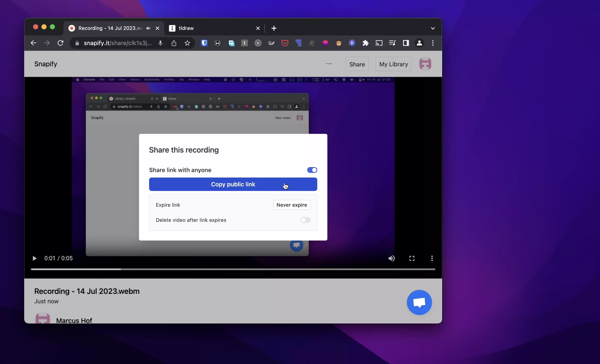This screenshot has height=364, width=600.
Task: Click the forward navigation arrow
Action: click(x=47, y=43)
